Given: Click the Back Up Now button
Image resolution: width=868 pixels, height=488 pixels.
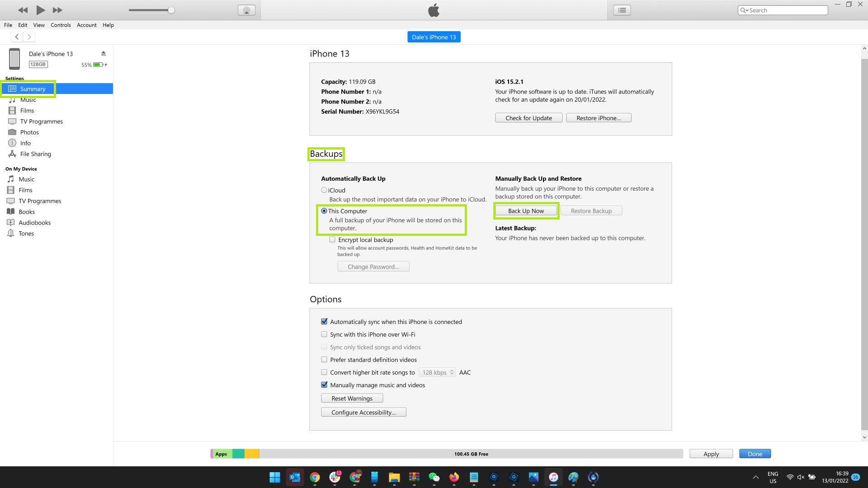Looking at the screenshot, I should [526, 211].
